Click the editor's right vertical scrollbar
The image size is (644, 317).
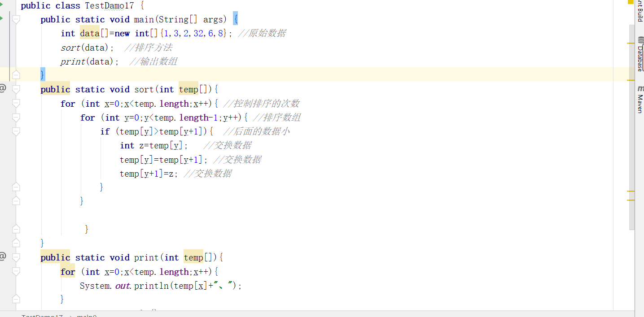(x=630, y=135)
